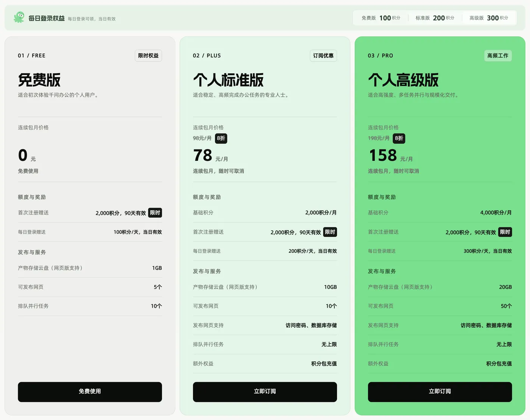Click the 限时权益 badge on free plan
The width and height of the screenshot is (530, 420).
click(x=148, y=56)
